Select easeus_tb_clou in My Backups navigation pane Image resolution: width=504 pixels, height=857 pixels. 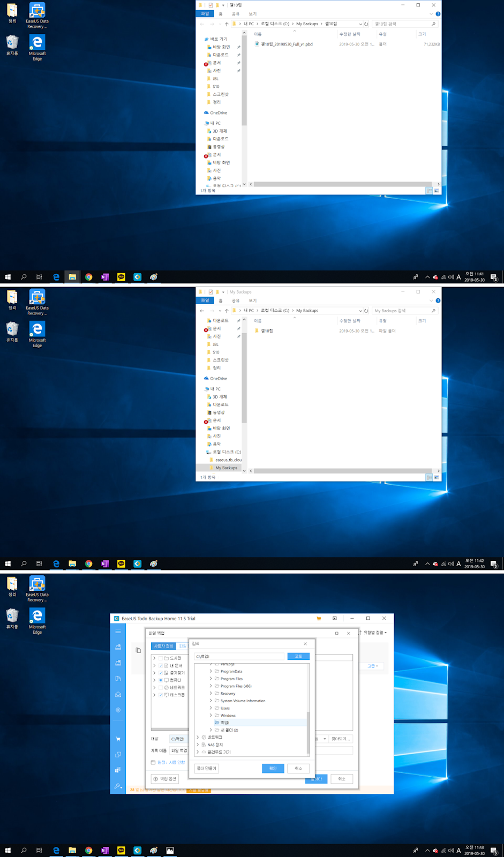[x=228, y=460]
